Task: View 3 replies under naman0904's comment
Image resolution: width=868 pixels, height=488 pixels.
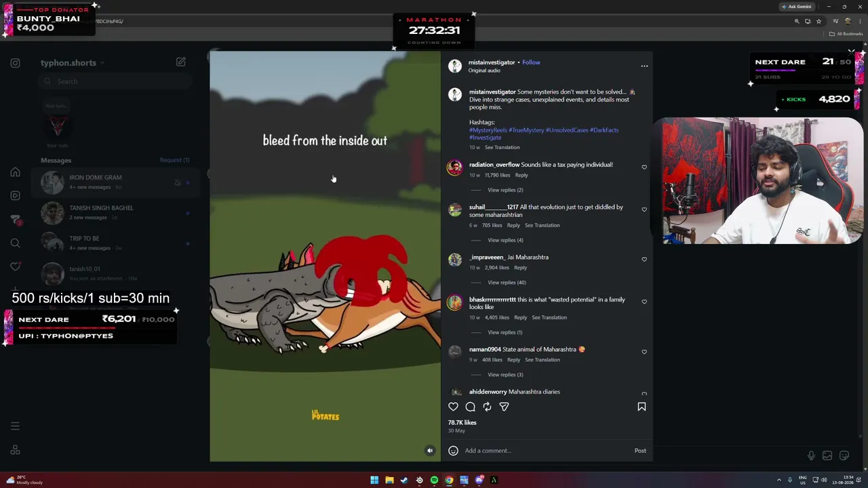Action: pyautogui.click(x=505, y=375)
